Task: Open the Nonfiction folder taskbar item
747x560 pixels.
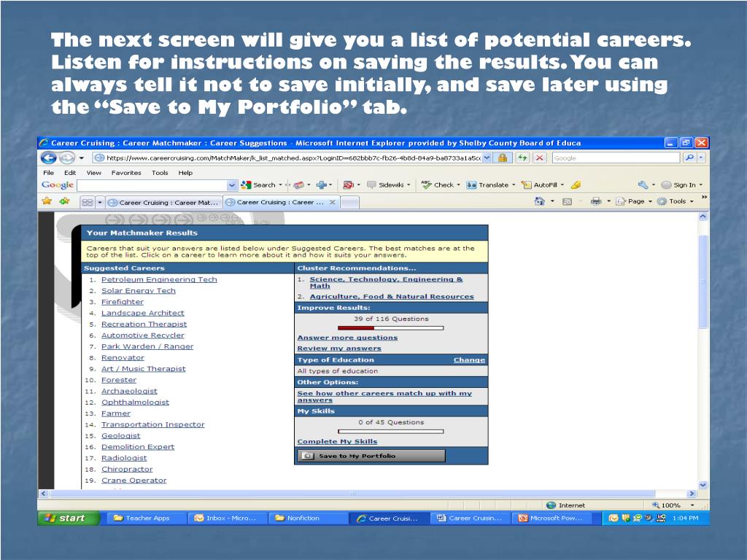Action: click(x=308, y=518)
